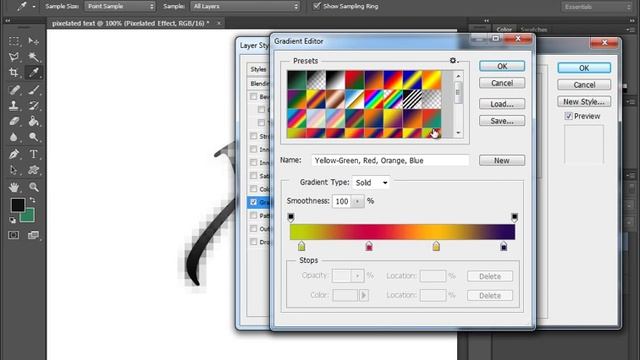Enable the Pattern Overlay checkbox
The height and width of the screenshot is (360, 640).
[x=253, y=215]
